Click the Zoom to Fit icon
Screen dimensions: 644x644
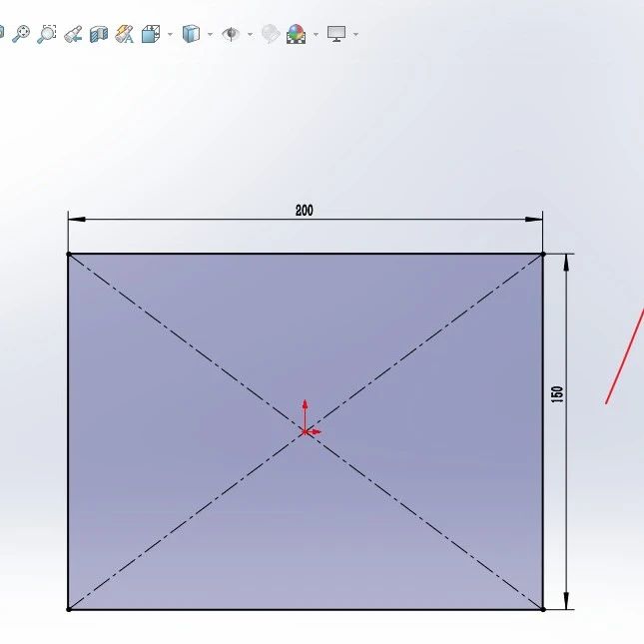[21, 34]
